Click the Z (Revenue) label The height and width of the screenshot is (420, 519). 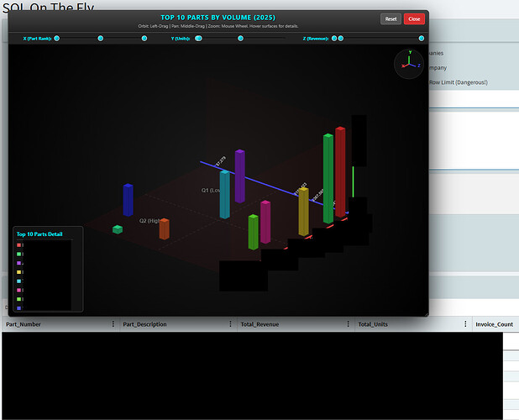pyautogui.click(x=316, y=39)
